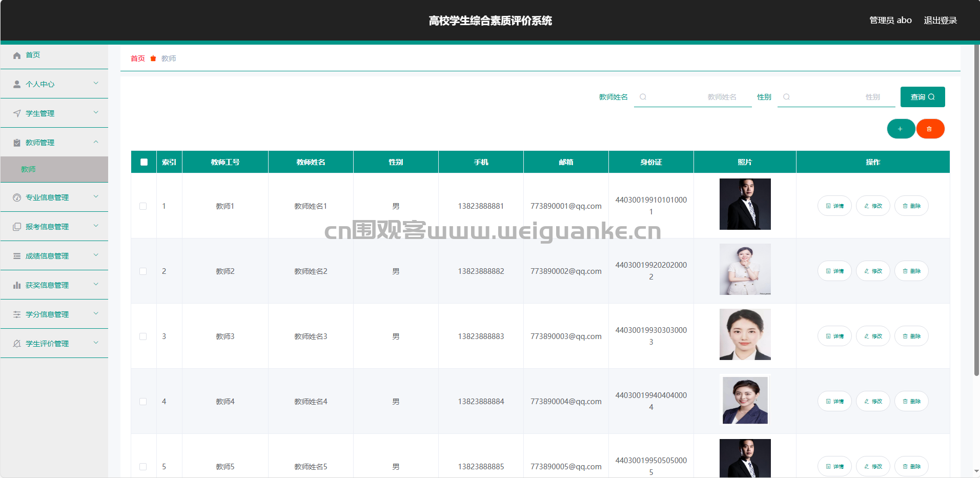Click 删除 for teacher 教师1
This screenshot has height=478, width=980.
[x=911, y=206]
